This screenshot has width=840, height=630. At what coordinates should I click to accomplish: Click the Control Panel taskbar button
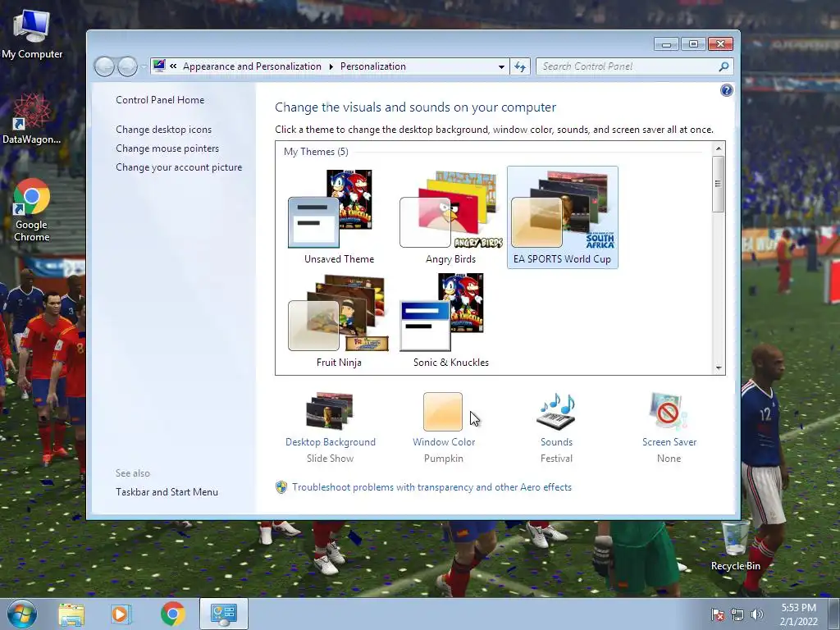(224, 614)
